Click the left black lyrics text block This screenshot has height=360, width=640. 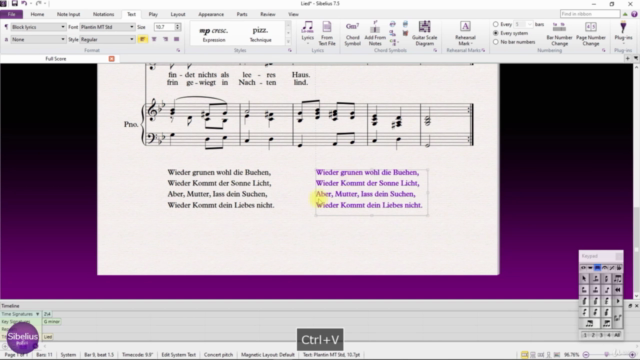click(221, 189)
